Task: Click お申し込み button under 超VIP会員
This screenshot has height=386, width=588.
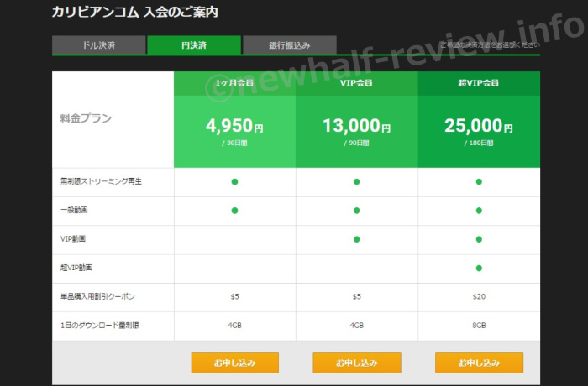Action: click(479, 363)
